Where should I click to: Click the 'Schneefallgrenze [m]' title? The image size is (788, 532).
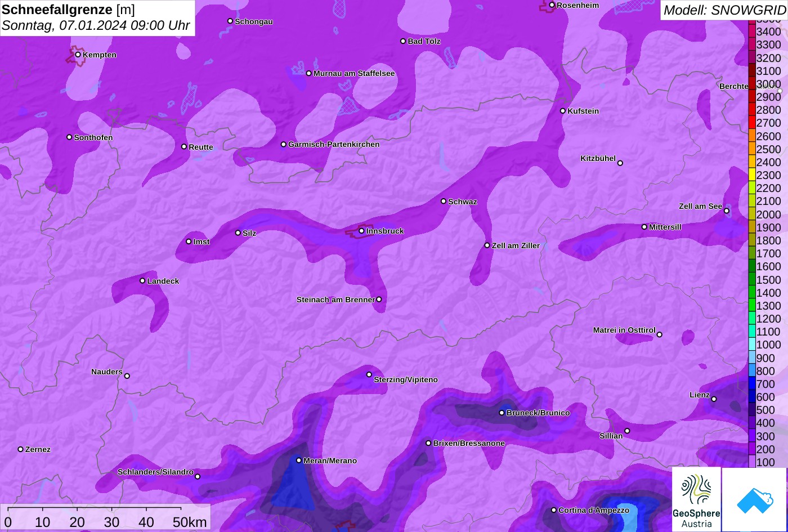coord(68,10)
